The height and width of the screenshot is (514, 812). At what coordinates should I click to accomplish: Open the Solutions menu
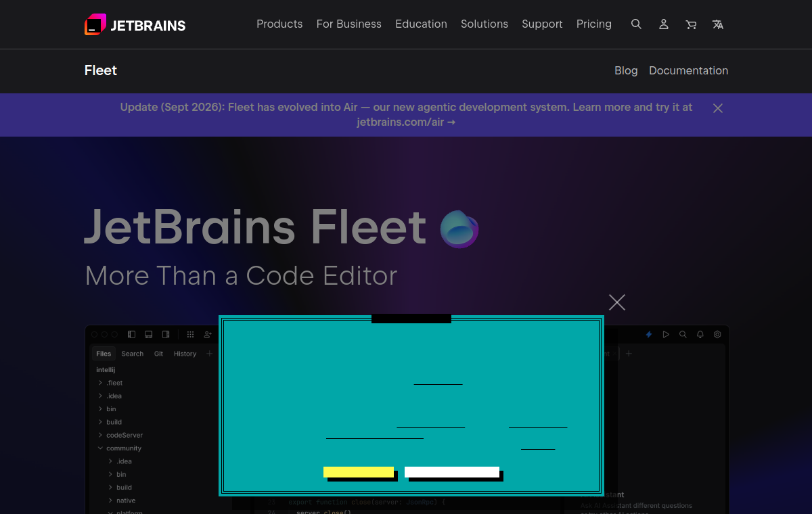click(484, 24)
